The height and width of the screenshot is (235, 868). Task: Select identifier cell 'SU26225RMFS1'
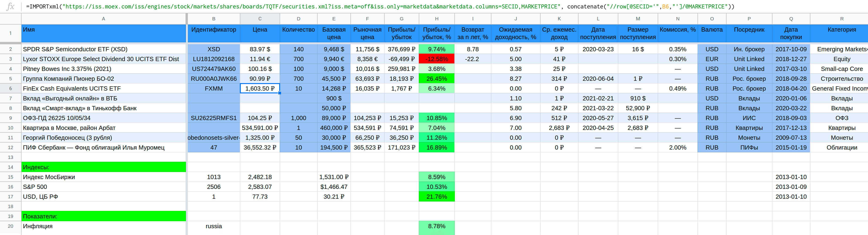tap(214, 118)
